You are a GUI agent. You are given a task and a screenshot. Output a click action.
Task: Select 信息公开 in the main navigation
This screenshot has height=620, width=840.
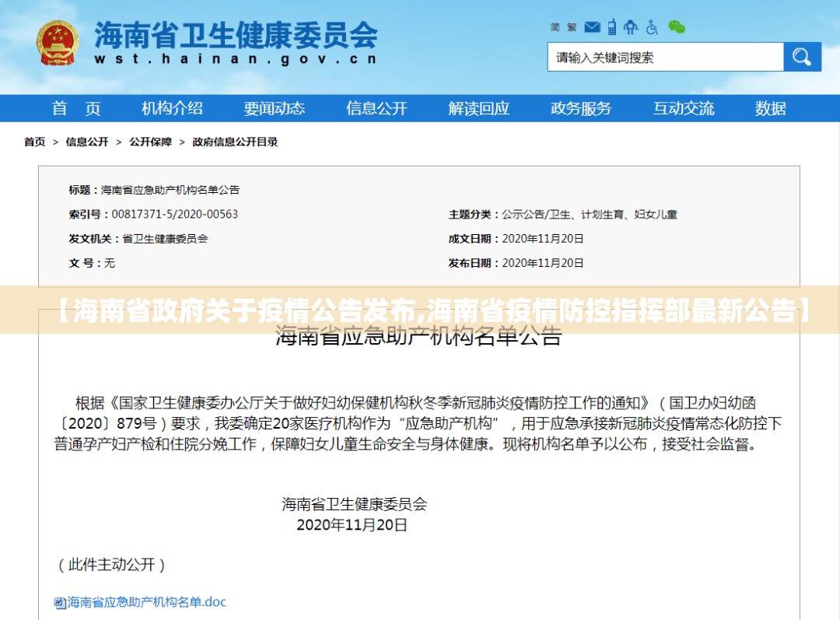pyautogui.click(x=376, y=109)
